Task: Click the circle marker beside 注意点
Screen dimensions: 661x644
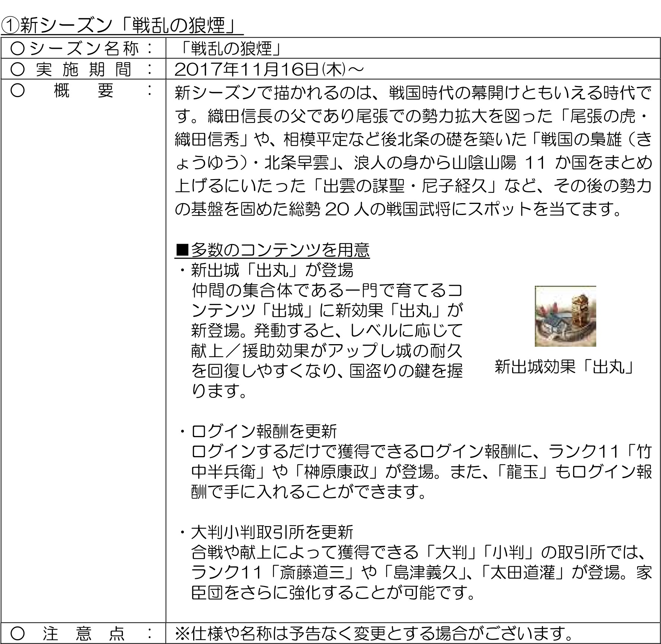Action: 18,633
